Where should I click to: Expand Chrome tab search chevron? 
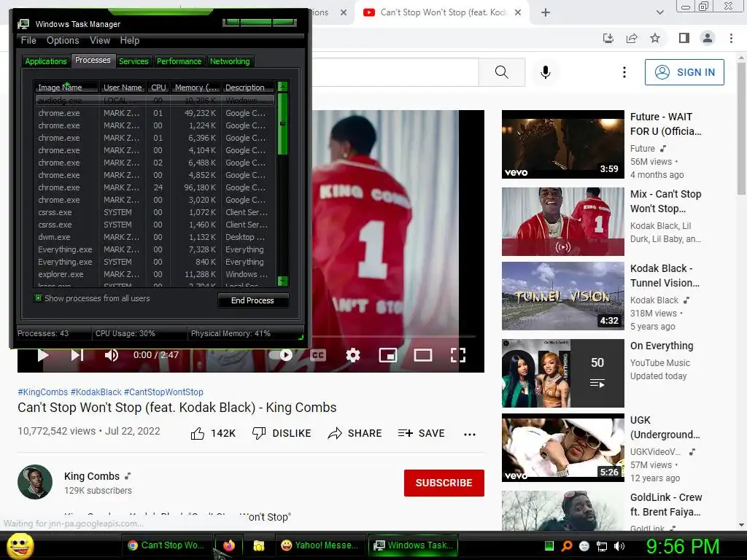pyautogui.click(x=659, y=12)
